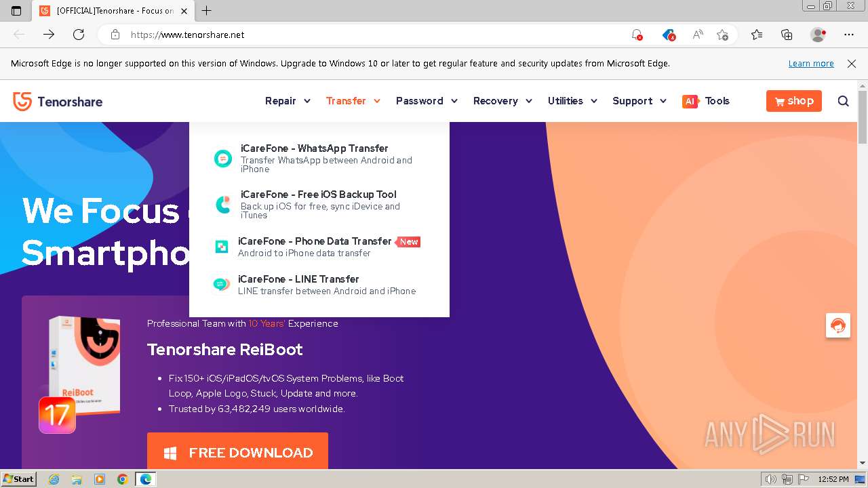Select iCareFone - Phone Data Transfer entry
The width and height of the screenshot is (868, 488).
click(319, 247)
